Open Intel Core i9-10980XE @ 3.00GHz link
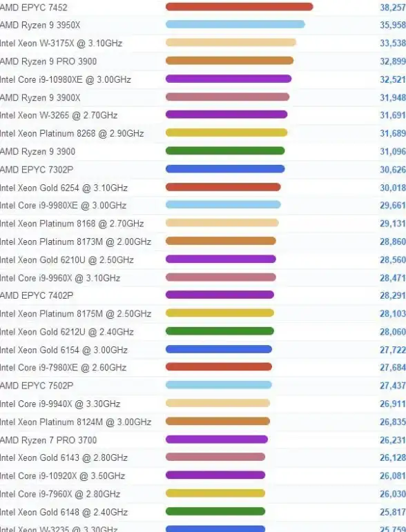Viewport: 406px width, 532px height. click(x=66, y=79)
